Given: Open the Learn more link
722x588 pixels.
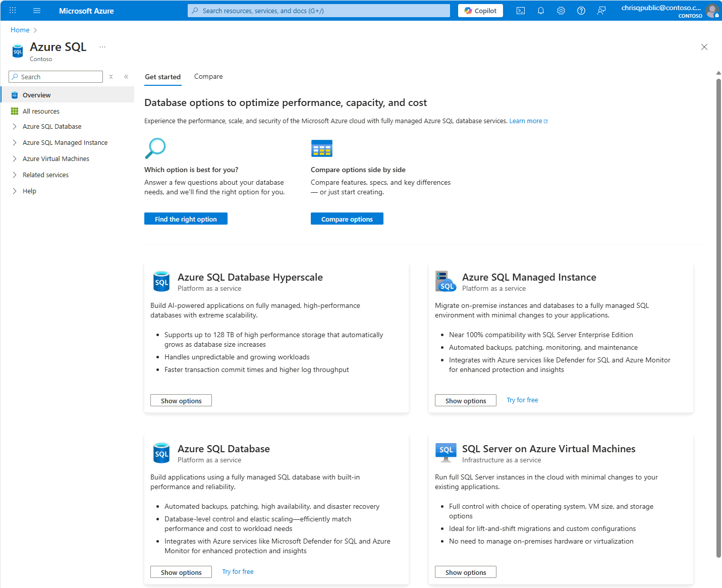Looking at the screenshot, I should (x=525, y=121).
